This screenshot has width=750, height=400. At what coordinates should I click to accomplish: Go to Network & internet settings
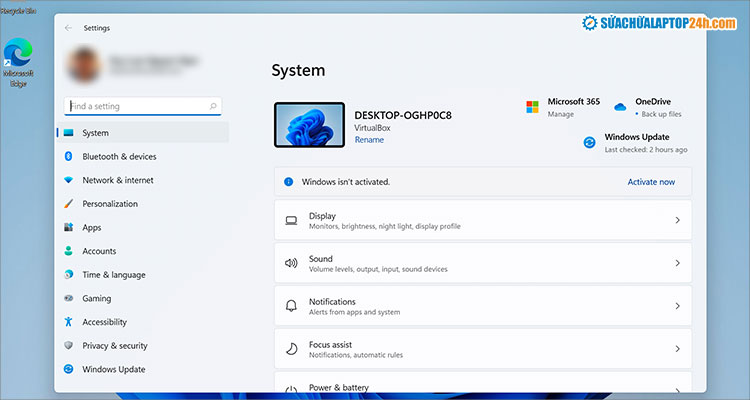pyautogui.click(x=143, y=180)
